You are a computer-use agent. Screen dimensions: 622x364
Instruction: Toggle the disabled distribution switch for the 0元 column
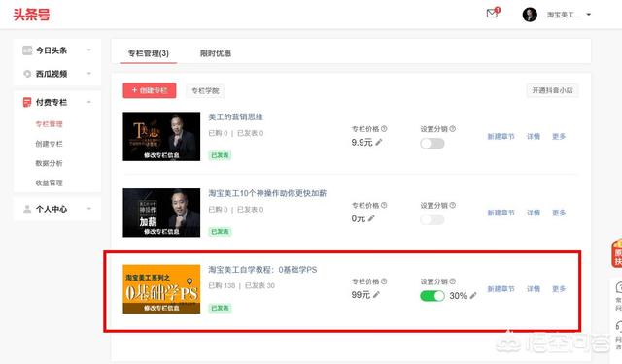click(432, 219)
